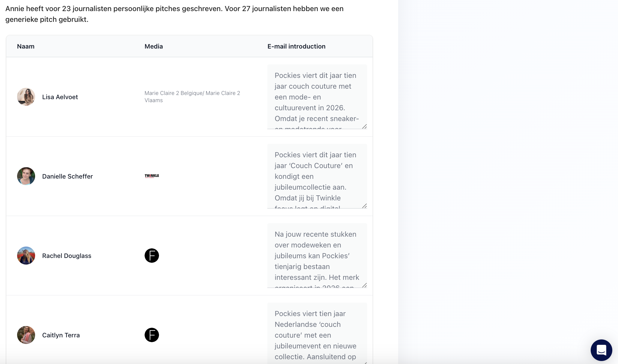Image resolution: width=618 pixels, height=364 pixels.
Task: Click the Twinkle media logo next to Danielle Scheffer
Action: (x=151, y=176)
